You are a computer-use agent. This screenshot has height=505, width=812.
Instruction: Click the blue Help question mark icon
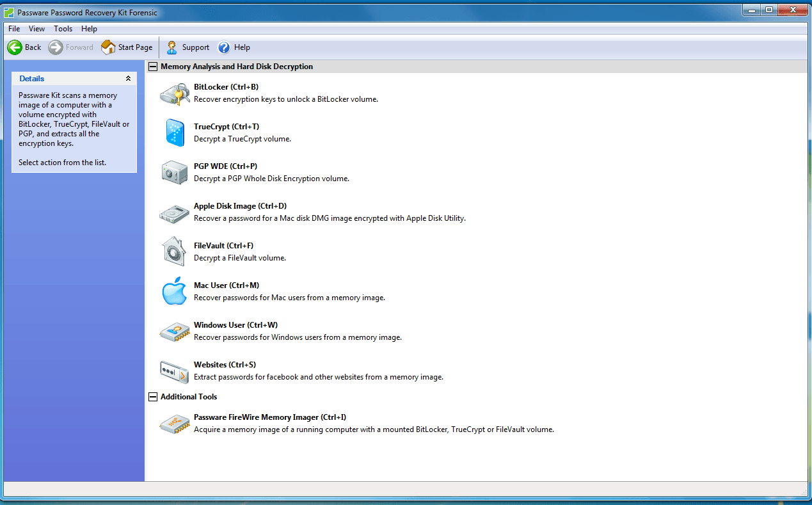coord(224,47)
